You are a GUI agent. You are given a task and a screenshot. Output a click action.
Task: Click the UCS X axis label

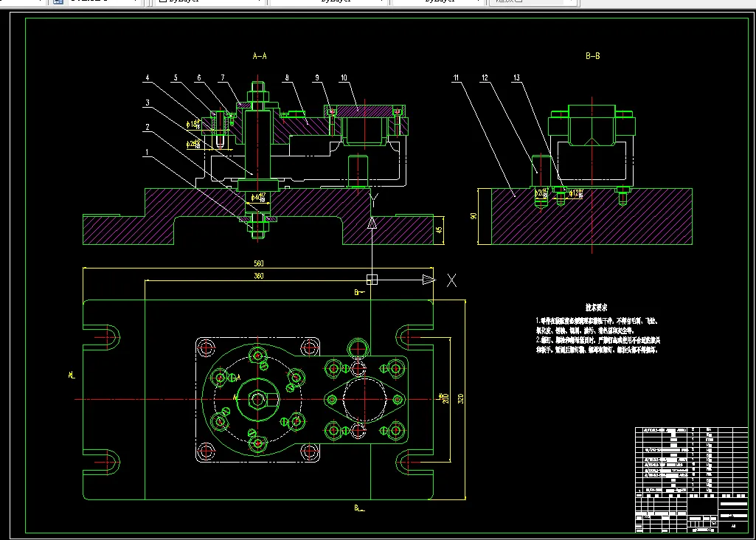pyautogui.click(x=451, y=280)
